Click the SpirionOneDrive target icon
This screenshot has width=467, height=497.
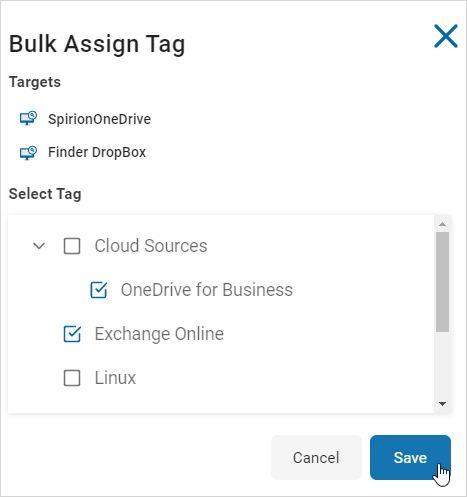point(28,119)
